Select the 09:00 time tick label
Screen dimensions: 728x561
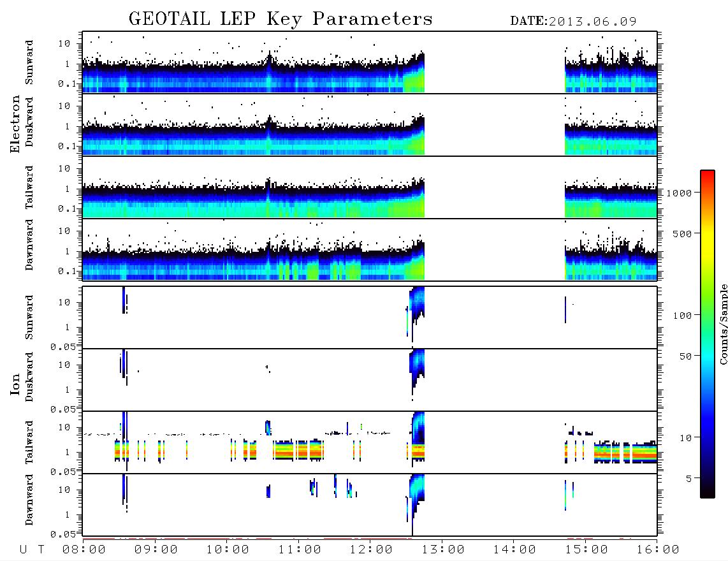coord(156,550)
